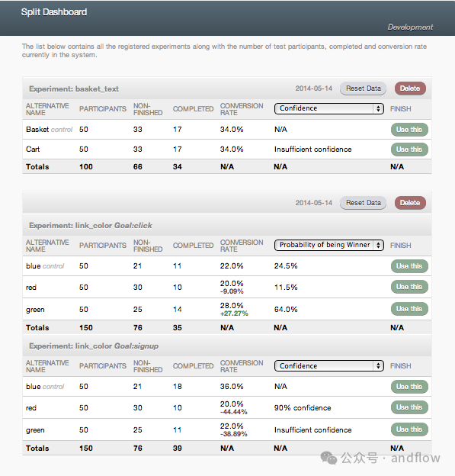Image resolution: width=455 pixels, height=476 pixels.
Task: Use this for green with 28.0% conversion
Action: pyautogui.click(x=409, y=309)
